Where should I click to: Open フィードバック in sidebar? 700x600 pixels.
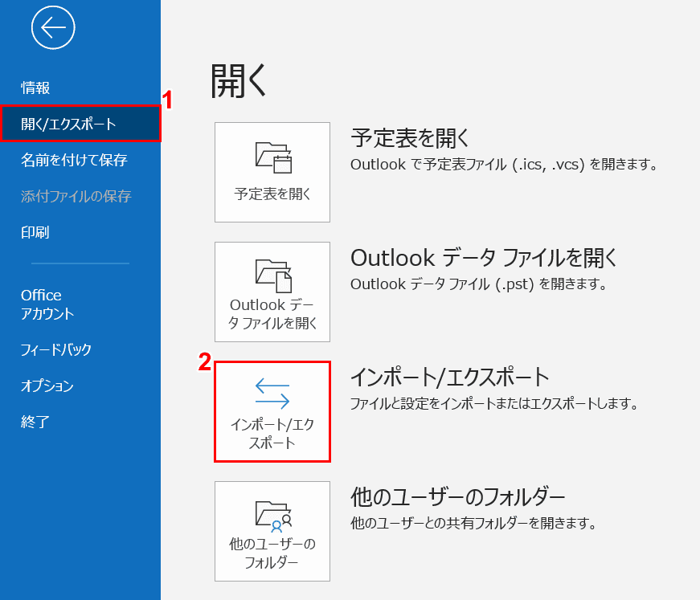point(55,349)
